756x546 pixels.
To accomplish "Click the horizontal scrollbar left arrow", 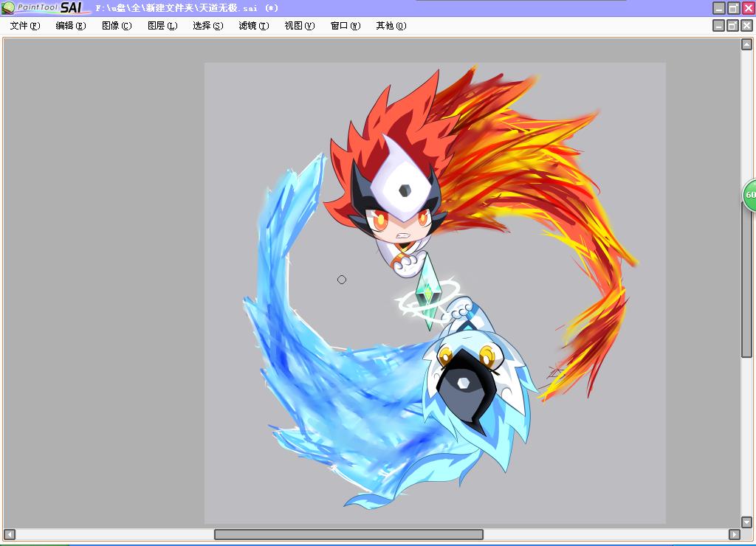I will (10, 534).
